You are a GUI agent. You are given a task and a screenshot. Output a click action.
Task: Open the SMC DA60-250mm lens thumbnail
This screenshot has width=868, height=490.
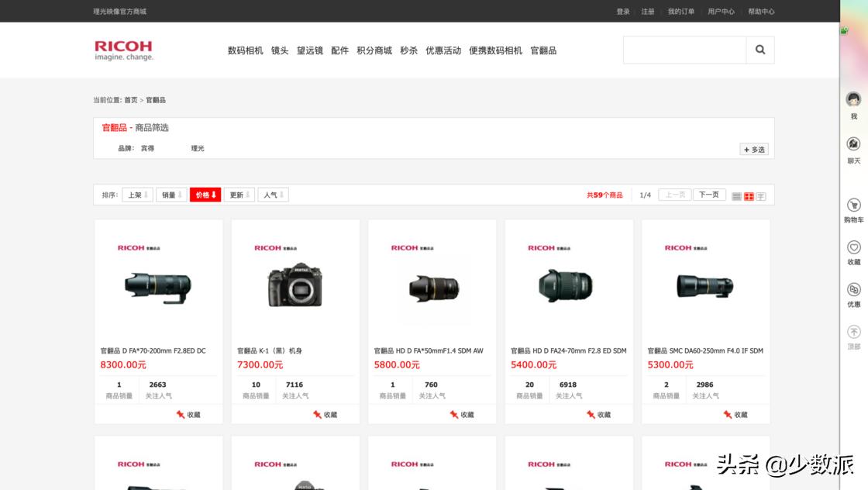705,286
